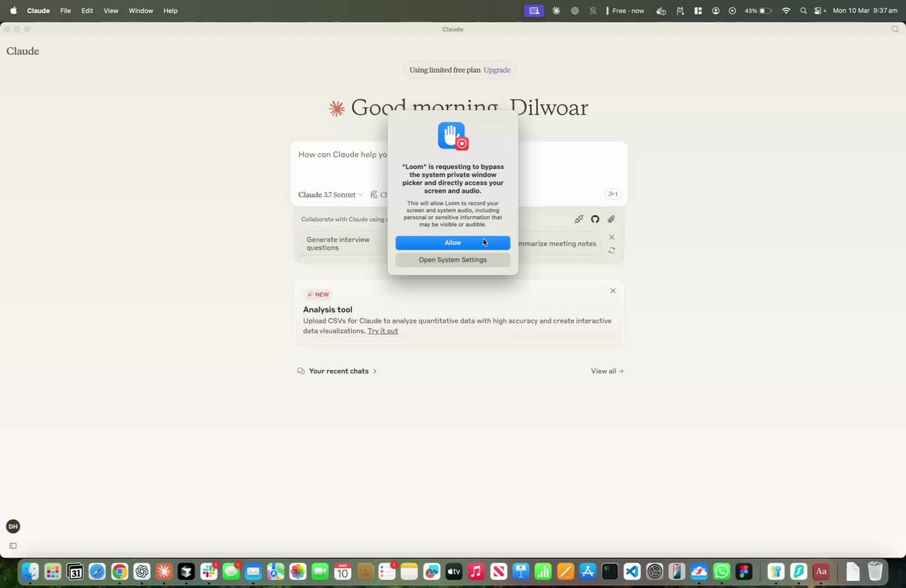Open the Claude app from the Dock

click(x=164, y=571)
